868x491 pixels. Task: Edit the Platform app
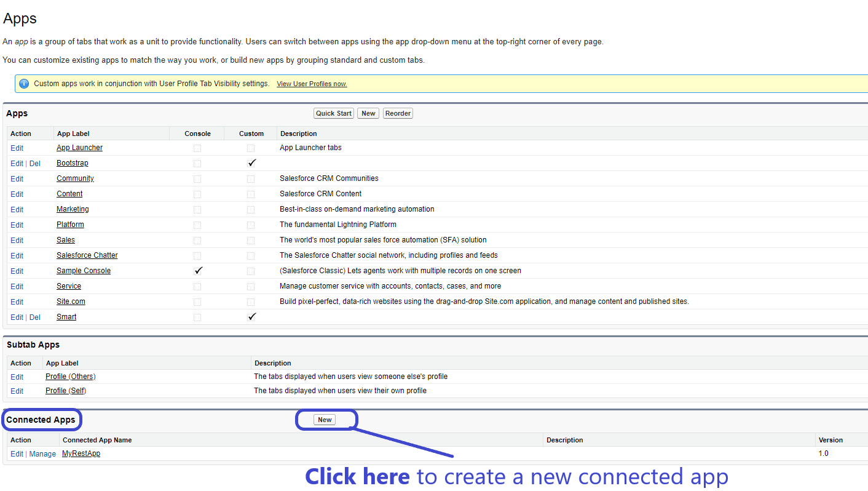pyautogui.click(x=17, y=225)
